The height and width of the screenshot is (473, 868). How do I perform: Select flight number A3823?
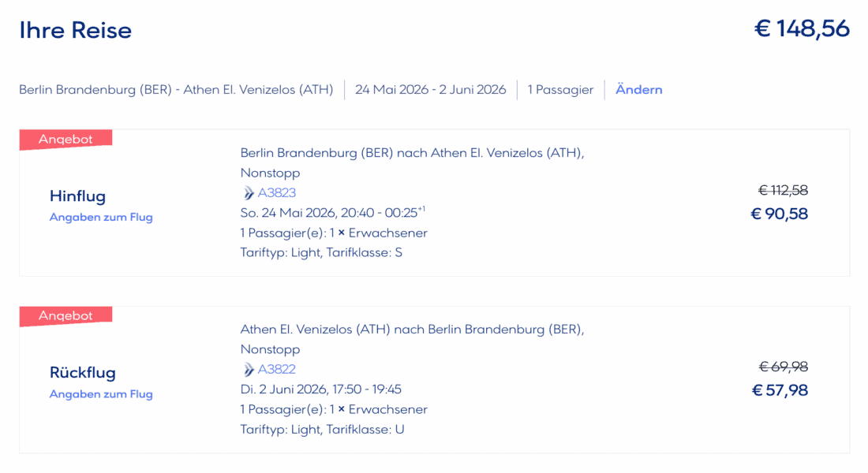click(277, 193)
